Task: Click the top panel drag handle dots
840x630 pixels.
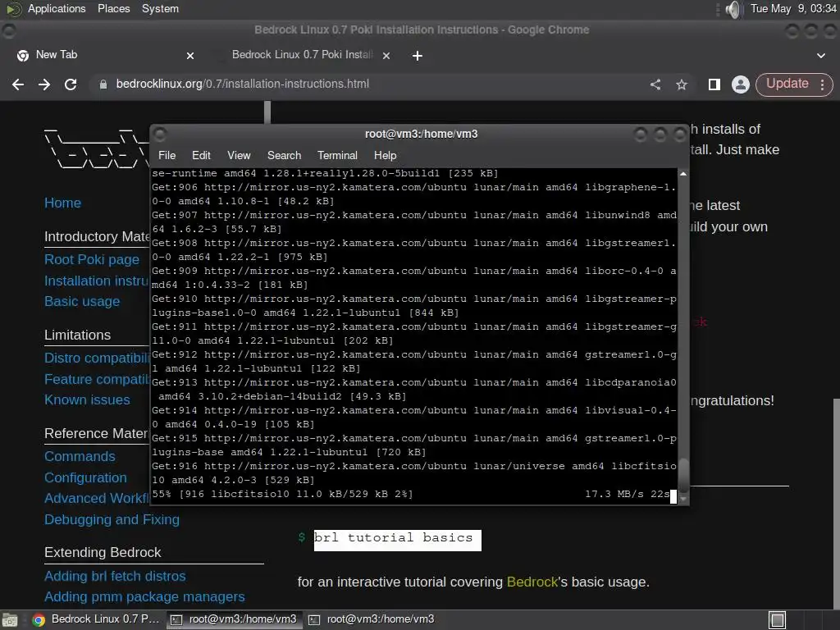Action: [x=718, y=9]
